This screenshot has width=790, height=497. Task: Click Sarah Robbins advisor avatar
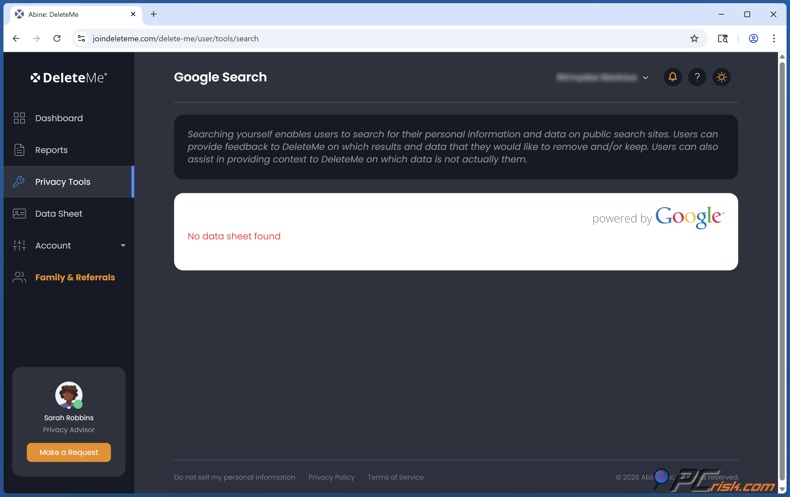[68, 395]
